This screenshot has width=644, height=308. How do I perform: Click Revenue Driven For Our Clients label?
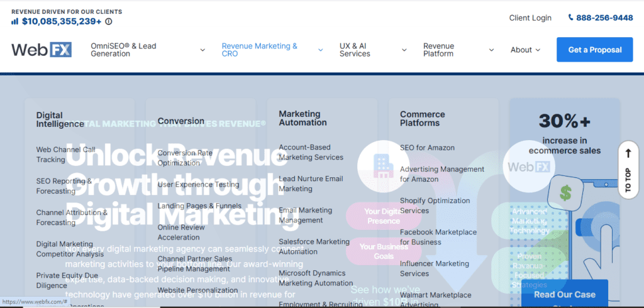pyautogui.click(x=67, y=11)
